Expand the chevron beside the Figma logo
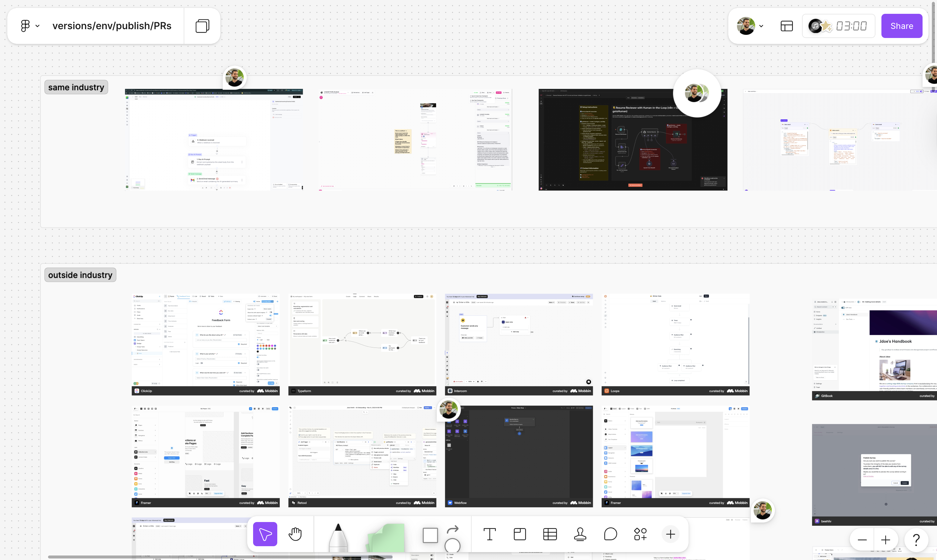Image resolution: width=937 pixels, height=560 pixels. pos(37,26)
